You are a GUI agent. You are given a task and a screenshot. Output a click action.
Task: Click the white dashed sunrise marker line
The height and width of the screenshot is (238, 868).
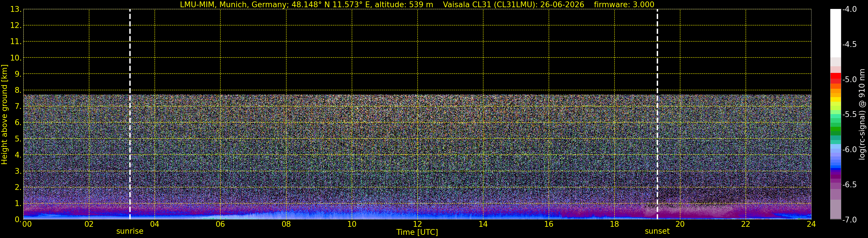tap(130, 114)
